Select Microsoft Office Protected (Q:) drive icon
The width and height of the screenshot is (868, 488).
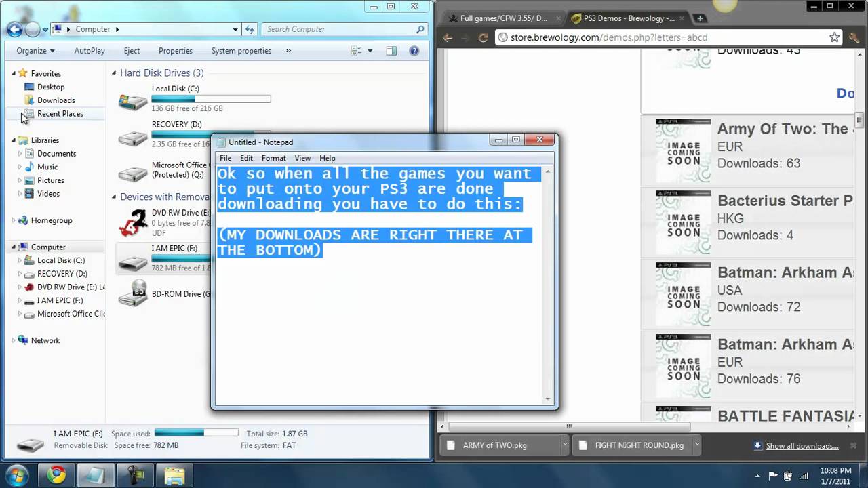point(133,172)
